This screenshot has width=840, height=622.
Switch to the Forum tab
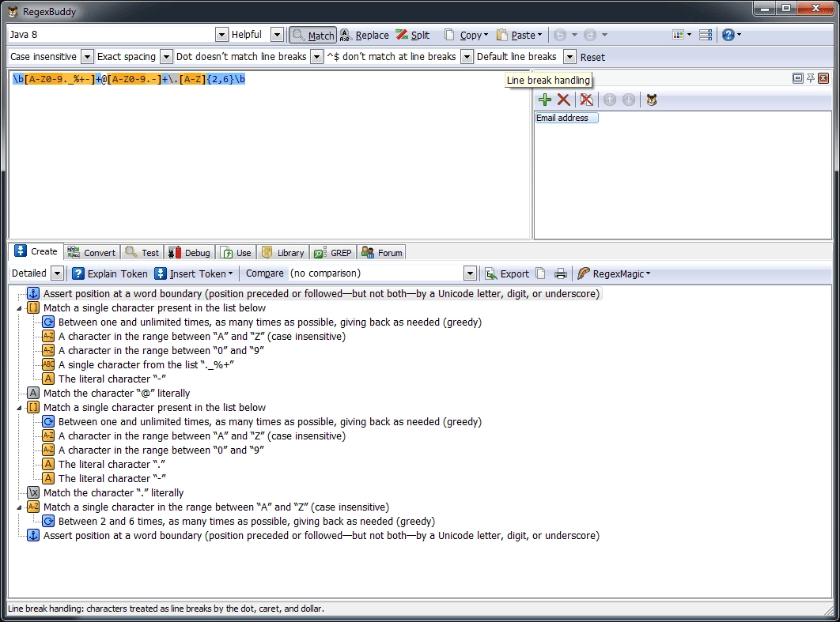click(382, 253)
